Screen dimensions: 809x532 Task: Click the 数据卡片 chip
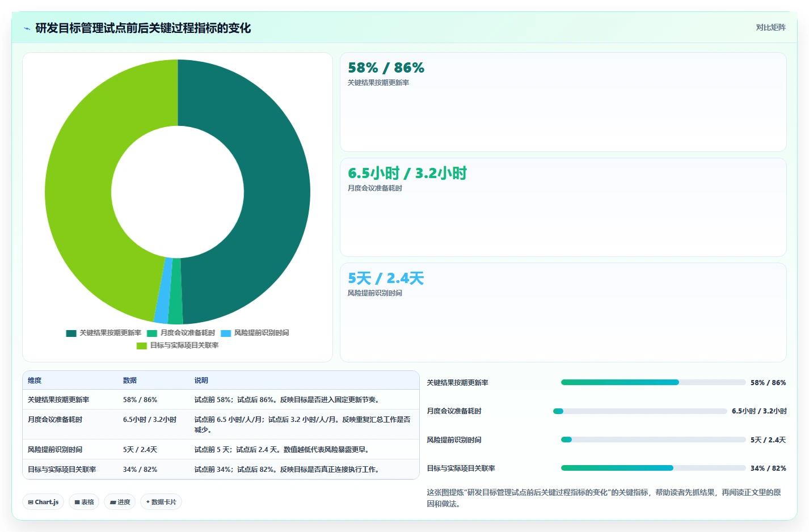[x=161, y=502]
